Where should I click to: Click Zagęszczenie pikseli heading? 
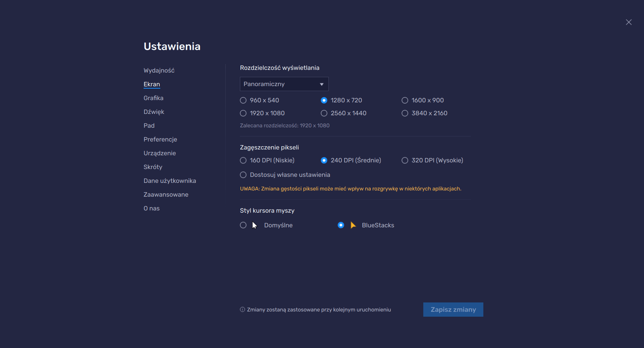click(x=269, y=147)
